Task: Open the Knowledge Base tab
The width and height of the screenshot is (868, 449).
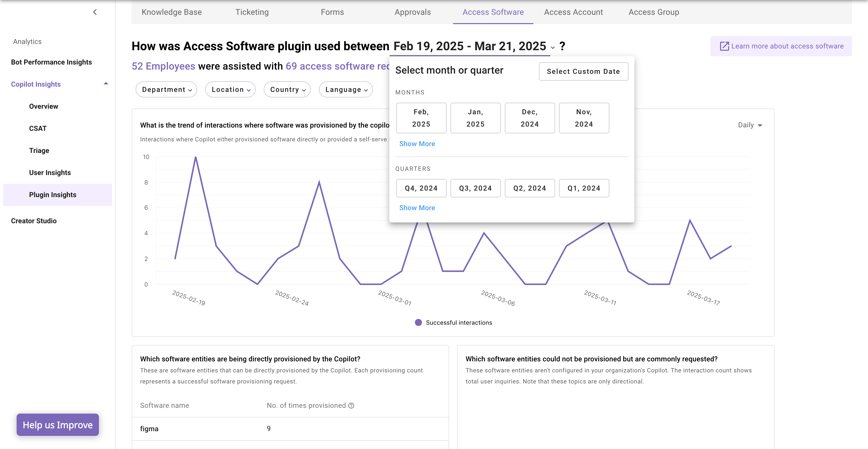Action: coord(172,12)
